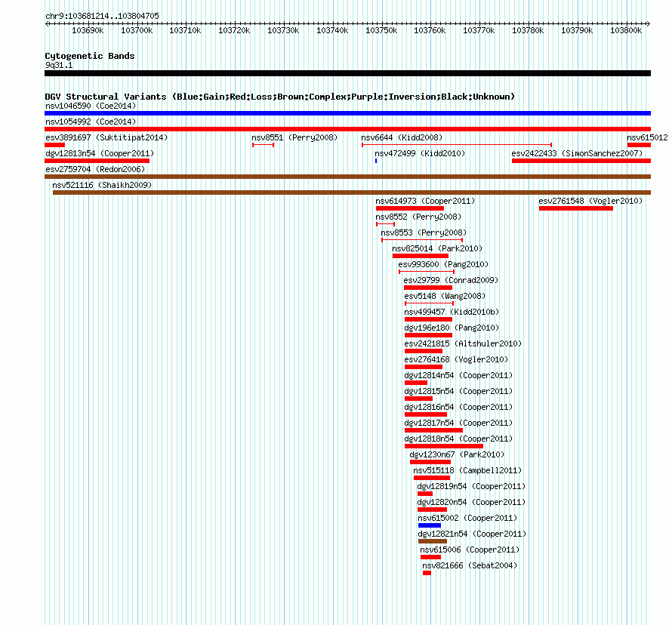Image resolution: width=672 pixels, height=625 pixels.
Task: Click the blue nsv615002 gain bar
Action: pyautogui.click(x=430, y=525)
